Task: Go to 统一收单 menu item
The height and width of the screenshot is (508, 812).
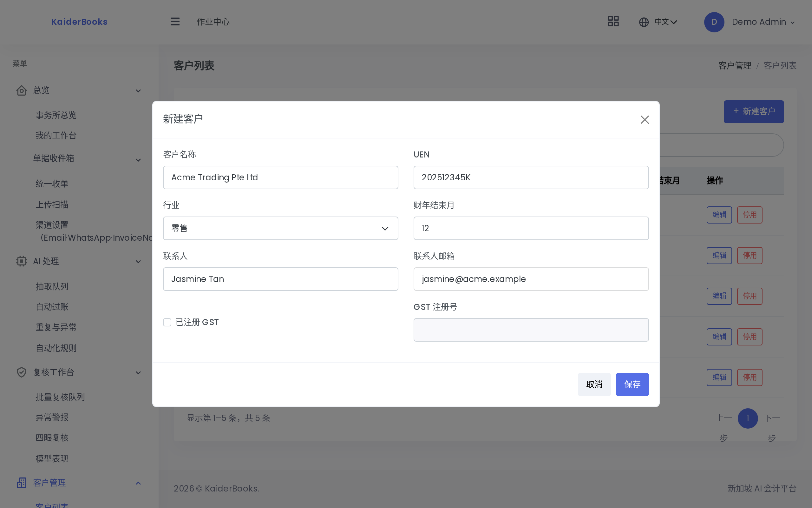Action: pos(52,184)
